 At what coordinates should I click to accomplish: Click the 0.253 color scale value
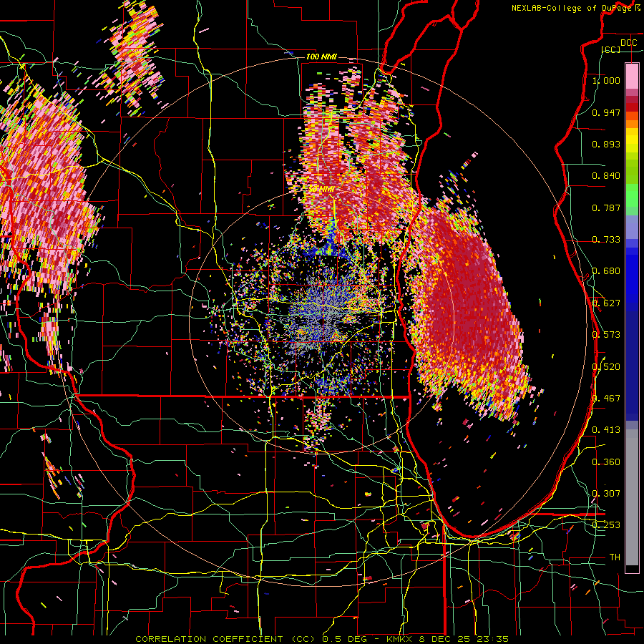pyautogui.click(x=606, y=525)
